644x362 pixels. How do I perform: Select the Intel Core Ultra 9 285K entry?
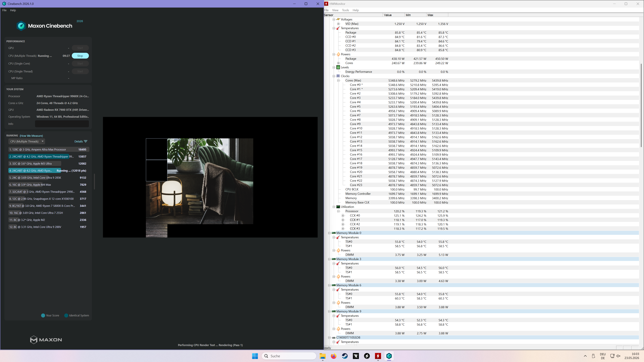point(48,178)
